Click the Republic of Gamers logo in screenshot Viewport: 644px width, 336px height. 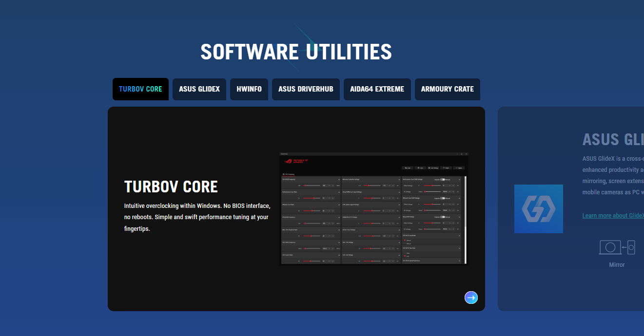pos(295,161)
